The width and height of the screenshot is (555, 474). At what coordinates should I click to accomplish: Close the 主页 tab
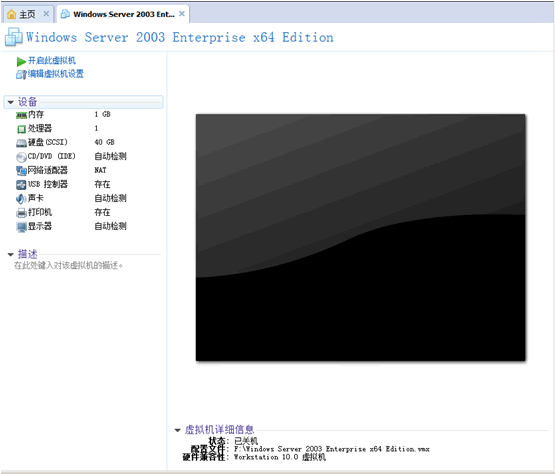pos(46,14)
